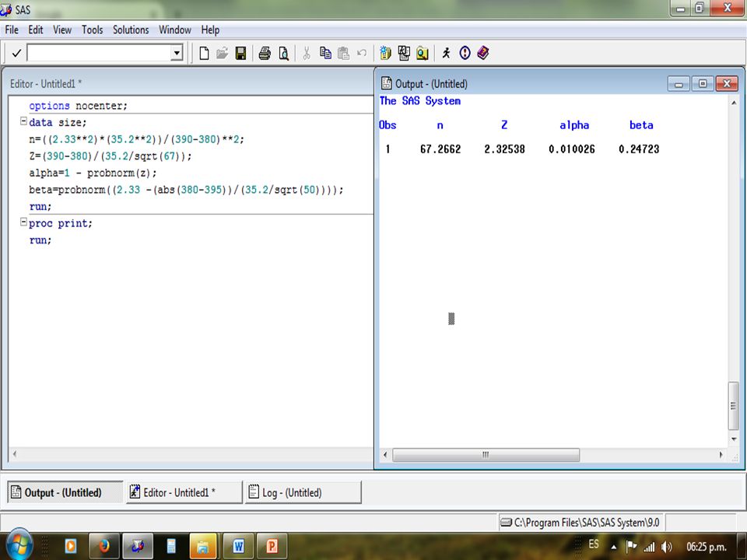Image resolution: width=747 pixels, height=560 pixels.
Task: Open PowerPoint from the taskbar
Action: (x=272, y=546)
